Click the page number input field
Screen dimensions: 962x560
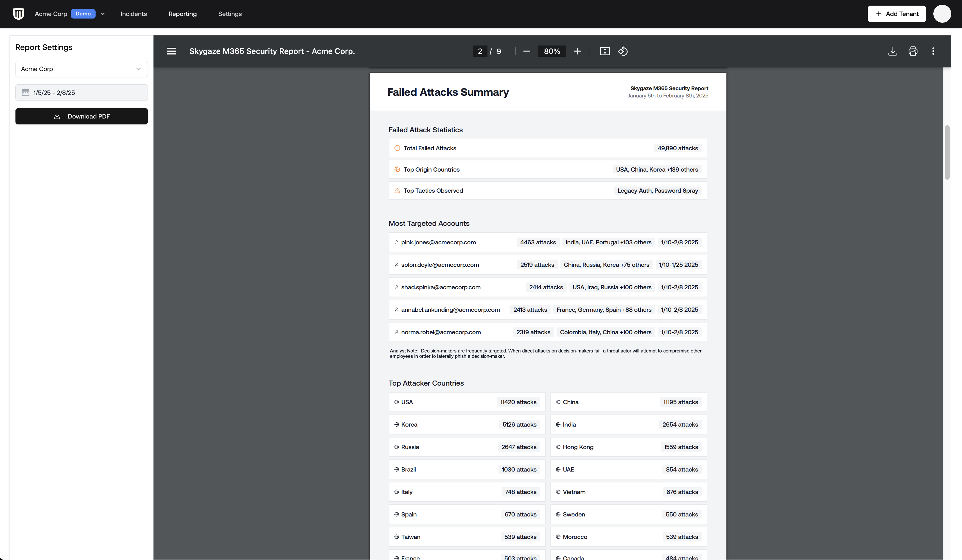pyautogui.click(x=480, y=51)
